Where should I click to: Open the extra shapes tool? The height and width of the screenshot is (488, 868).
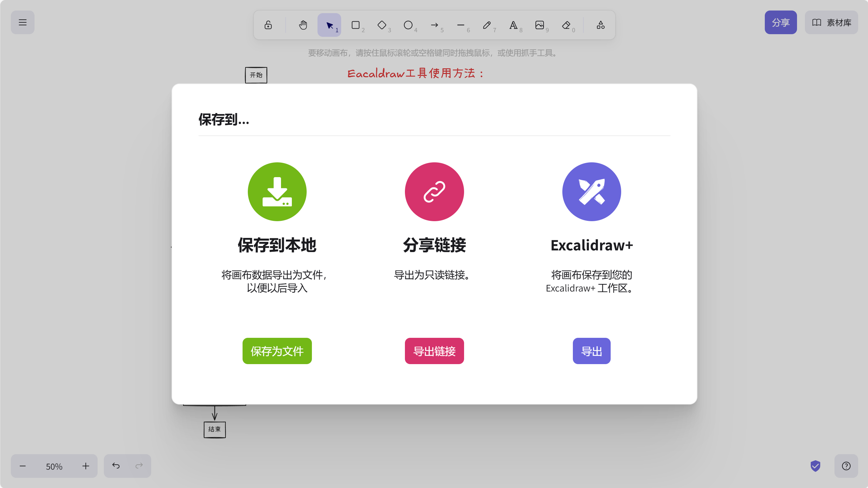[600, 25]
